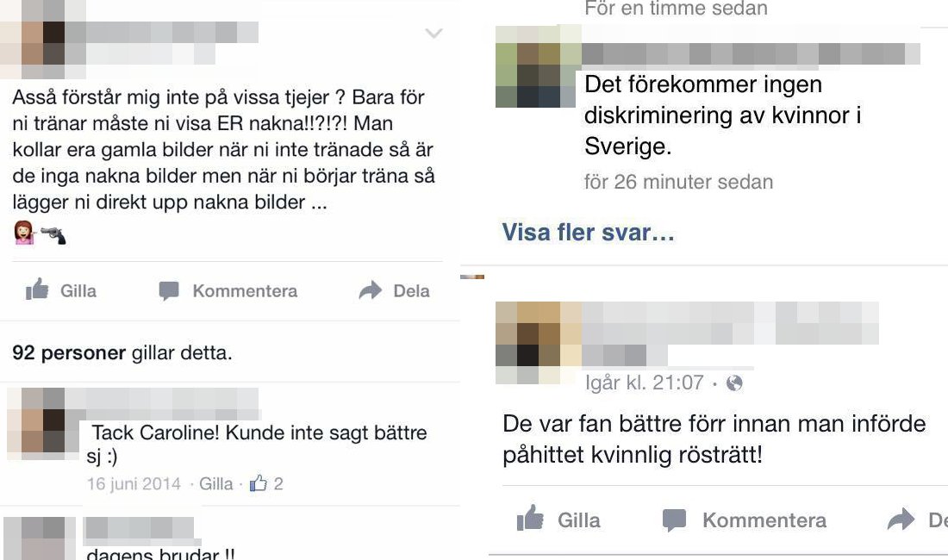The height and width of the screenshot is (560, 948).
Task: Tap the Gilla label on the left post
Action: [x=78, y=291]
